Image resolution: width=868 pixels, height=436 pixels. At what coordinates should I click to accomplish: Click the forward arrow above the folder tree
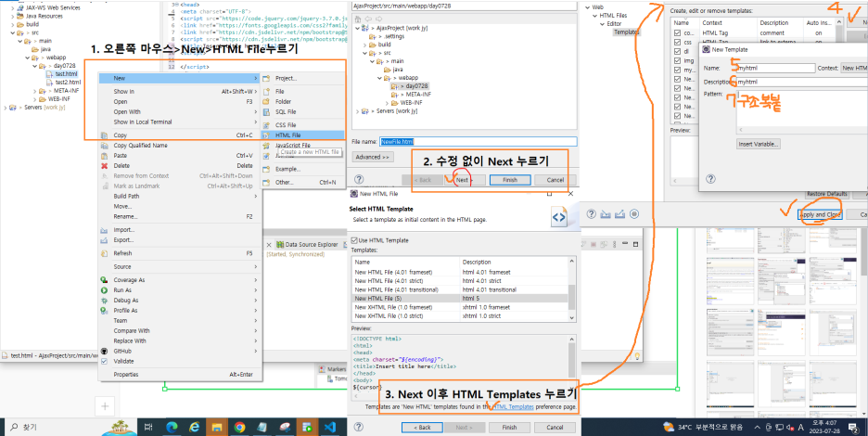pos(380,19)
